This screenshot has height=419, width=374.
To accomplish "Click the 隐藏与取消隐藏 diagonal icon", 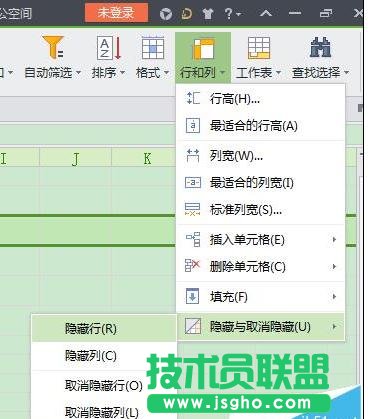I will 193,326.
